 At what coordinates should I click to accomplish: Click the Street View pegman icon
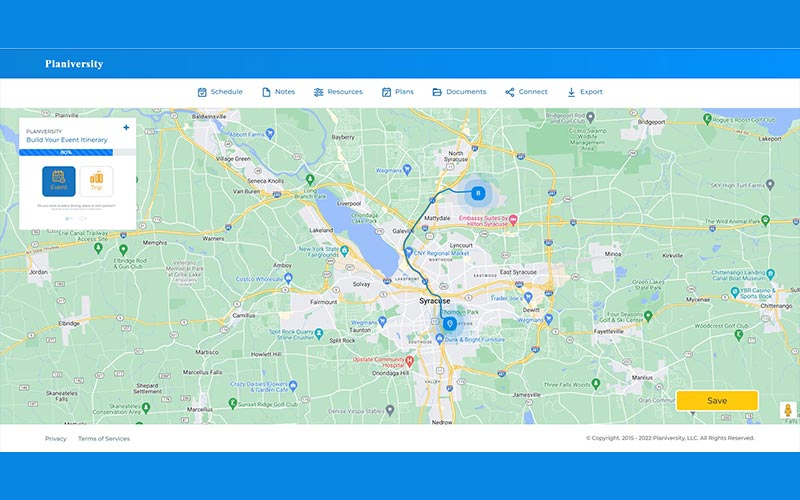788,410
